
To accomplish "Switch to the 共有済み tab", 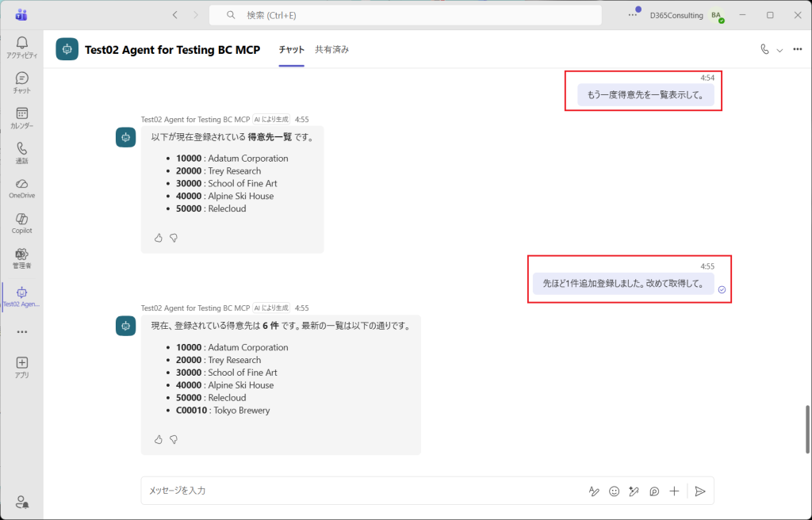I will pos(331,49).
